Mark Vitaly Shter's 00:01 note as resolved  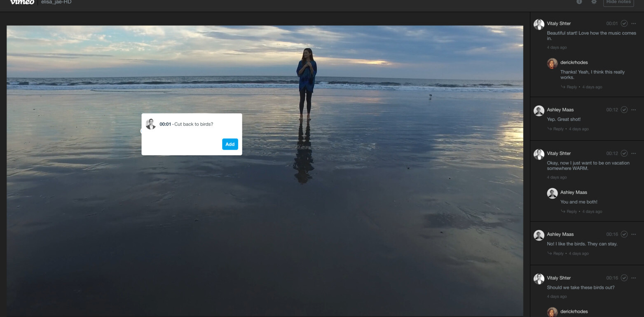click(x=624, y=23)
